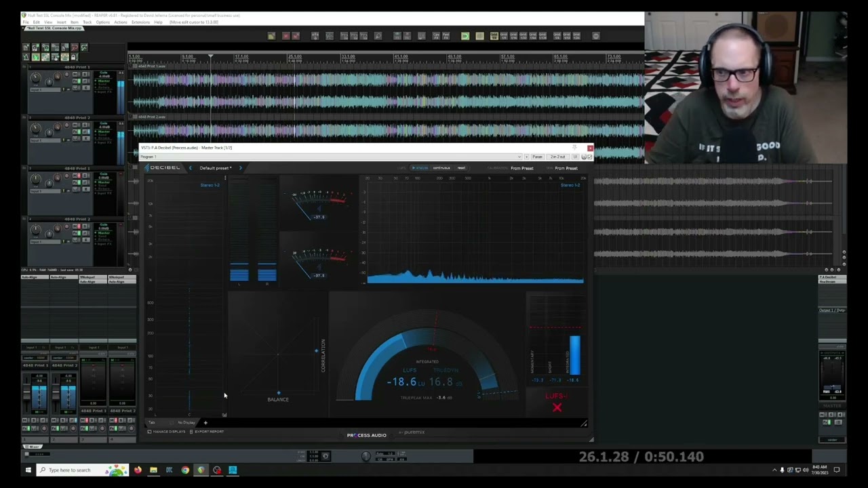
Task: Open the spectrogram panel options menu
Action: (225, 178)
